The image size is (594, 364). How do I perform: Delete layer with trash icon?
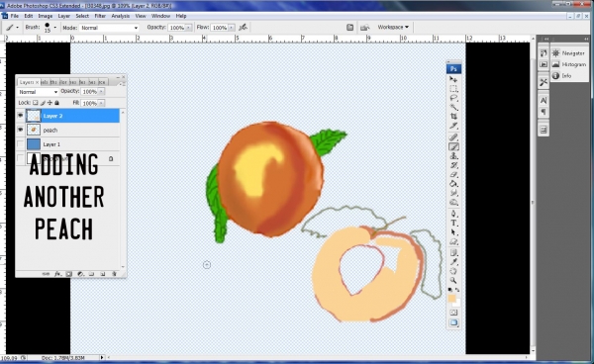pos(114,274)
